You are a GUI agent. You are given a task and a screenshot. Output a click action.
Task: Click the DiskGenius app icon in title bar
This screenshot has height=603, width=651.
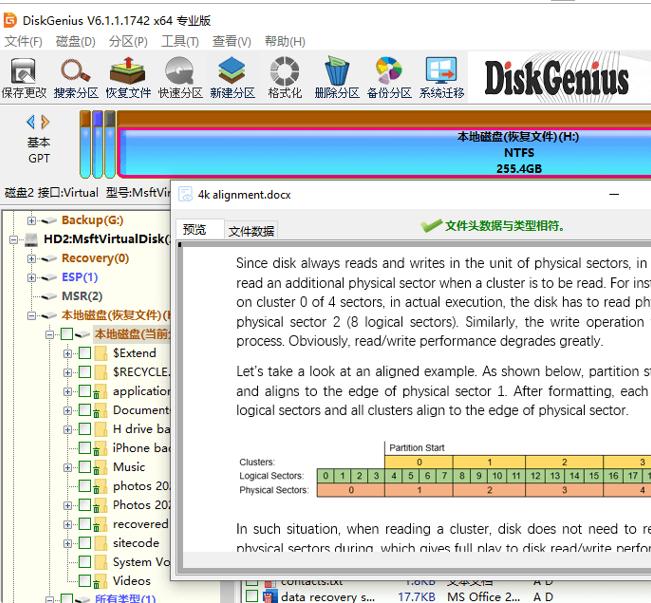coord(10,20)
